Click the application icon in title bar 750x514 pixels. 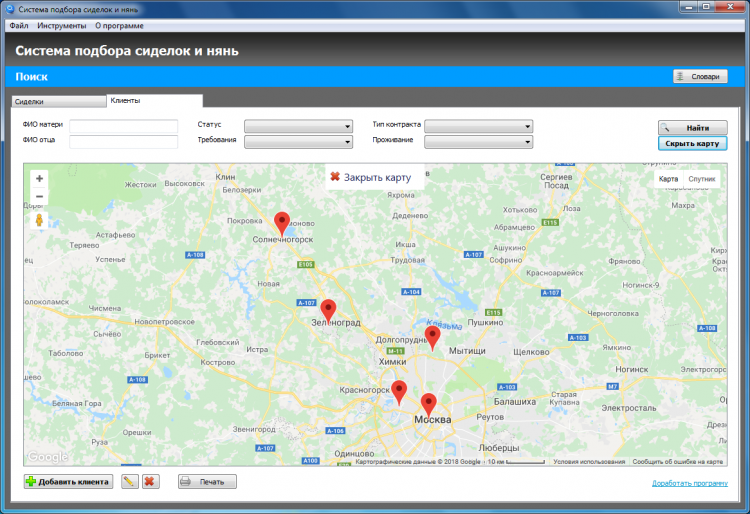(10, 9)
